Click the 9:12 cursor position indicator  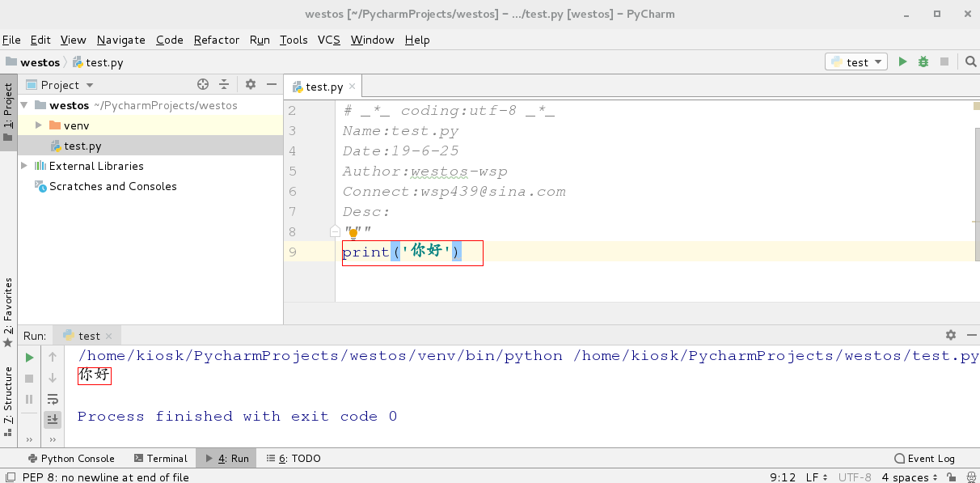pyautogui.click(x=782, y=477)
